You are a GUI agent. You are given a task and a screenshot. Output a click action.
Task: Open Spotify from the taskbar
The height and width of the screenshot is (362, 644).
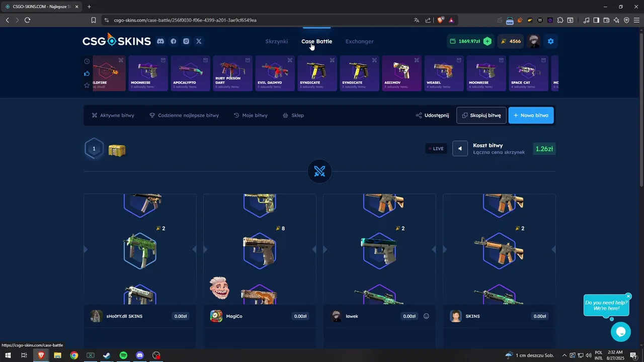click(123, 355)
